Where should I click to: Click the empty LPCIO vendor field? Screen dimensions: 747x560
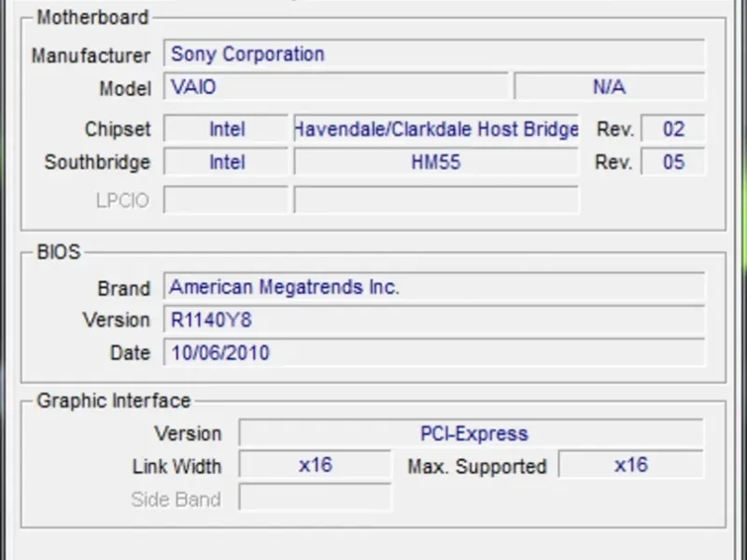pos(226,200)
